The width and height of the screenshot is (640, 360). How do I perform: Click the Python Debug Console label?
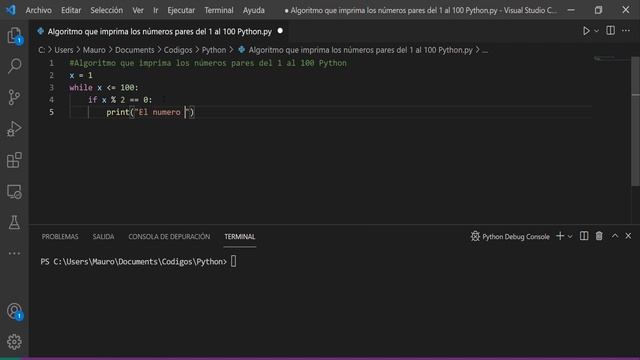point(516,237)
